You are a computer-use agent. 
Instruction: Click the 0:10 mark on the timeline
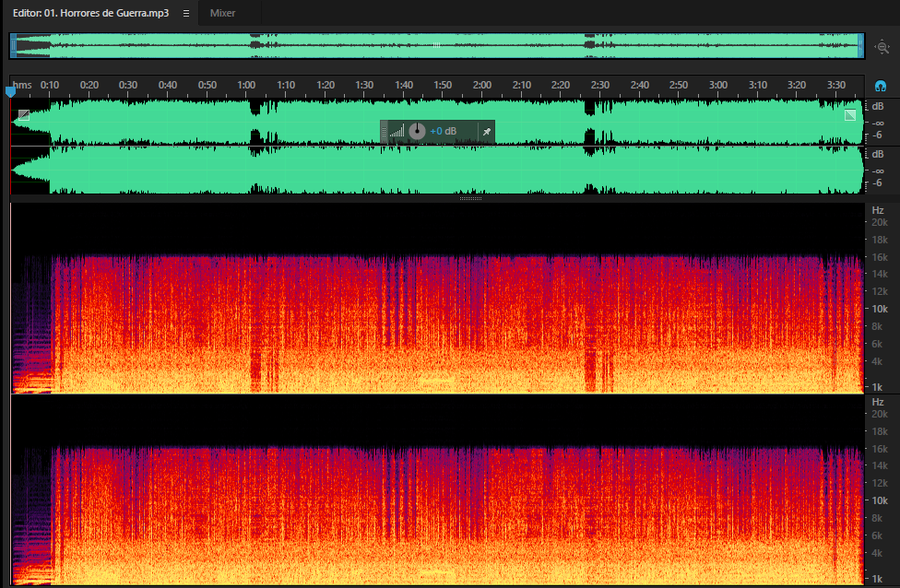pyautogui.click(x=50, y=85)
